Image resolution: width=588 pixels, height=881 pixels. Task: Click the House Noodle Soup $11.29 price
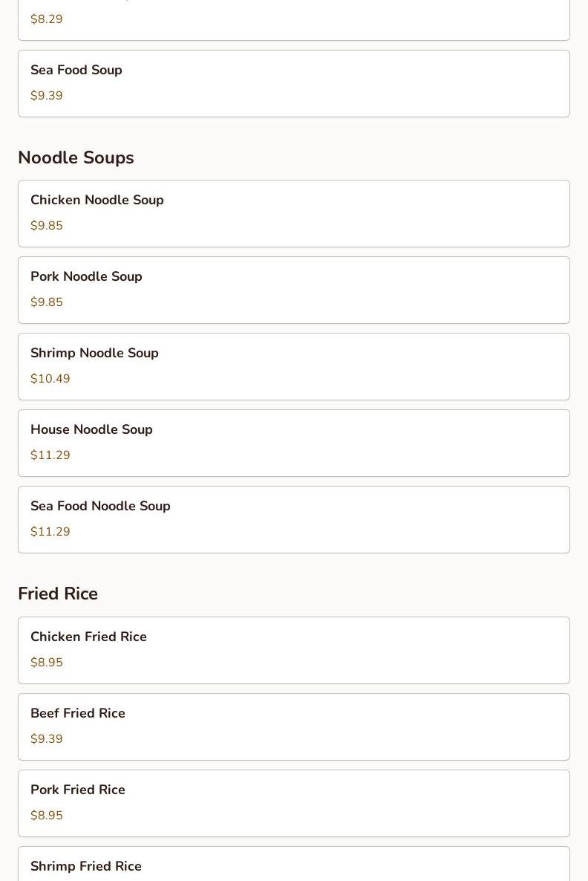coord(50,455)
